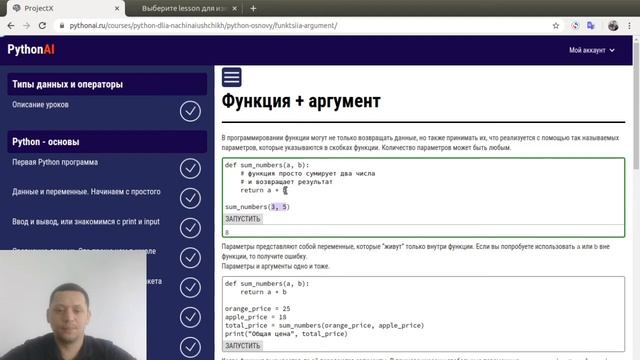Screen dimensions: 640x360
Task: Click the webcam video overlay
Action: pos(73,305)
